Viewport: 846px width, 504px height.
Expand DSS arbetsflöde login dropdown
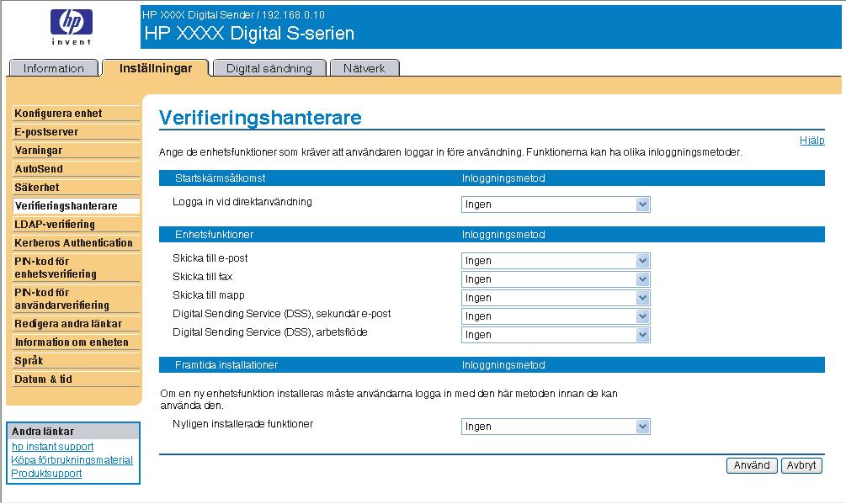point(556,335)
